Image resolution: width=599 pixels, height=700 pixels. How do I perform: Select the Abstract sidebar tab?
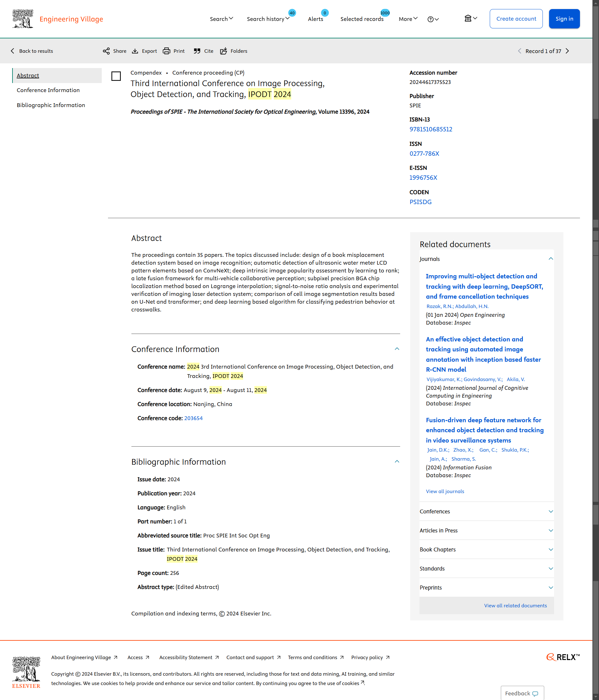pyautogui.click(x=57, y=76)
